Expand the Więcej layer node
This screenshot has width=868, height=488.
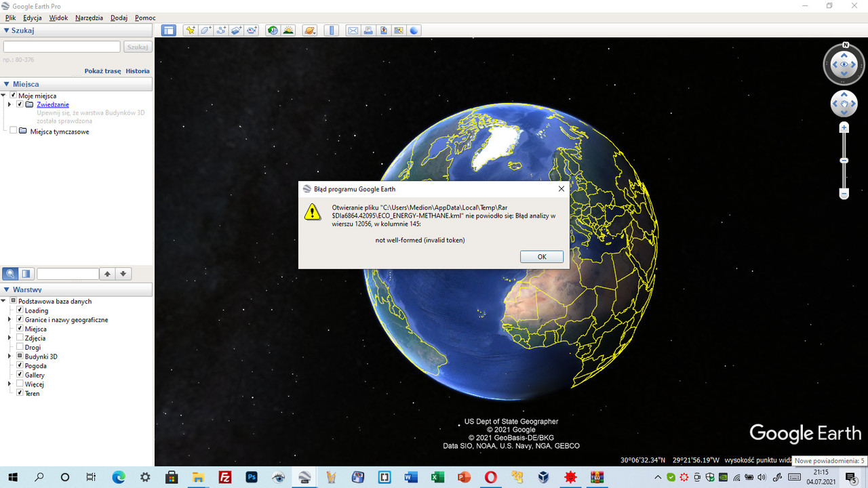pyautogui.click(x=9, y=384)
